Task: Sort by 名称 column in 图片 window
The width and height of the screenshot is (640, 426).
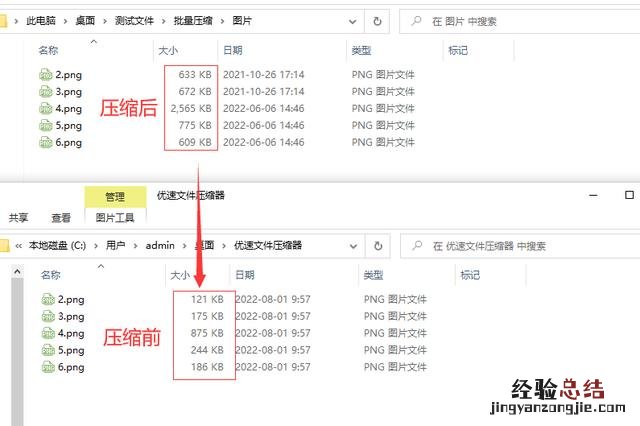Action: pos(48,50)
